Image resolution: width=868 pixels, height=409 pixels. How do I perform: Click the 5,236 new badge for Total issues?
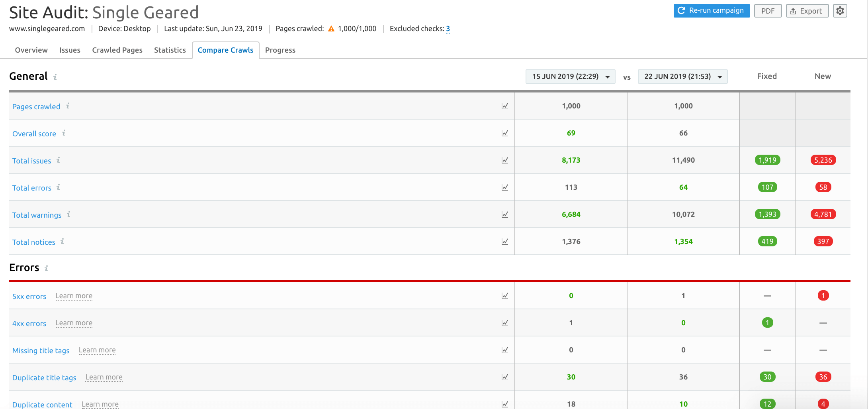[x=823, y=160]
